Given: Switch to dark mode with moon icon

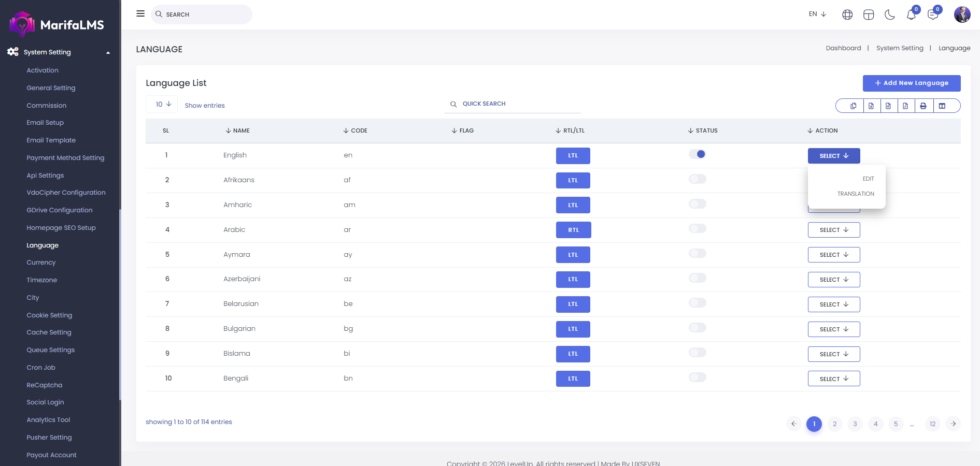Looking at the screenshot, I should [x=890, y=14].
